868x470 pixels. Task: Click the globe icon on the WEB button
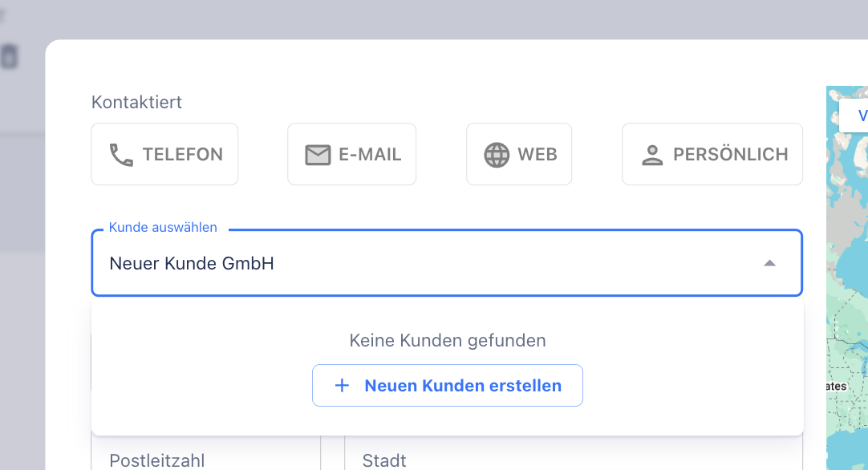[498, 153]
